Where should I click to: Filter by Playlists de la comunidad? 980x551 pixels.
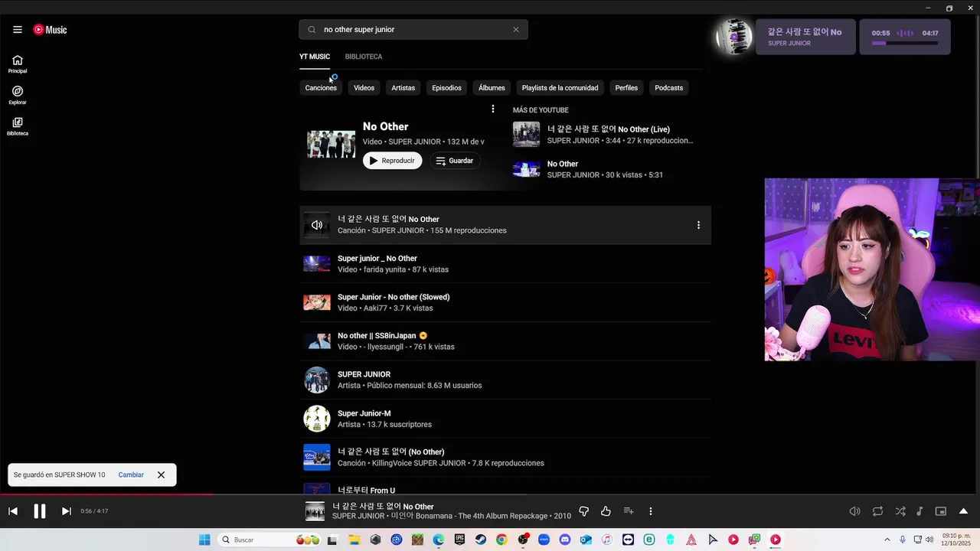click(560, 88)
